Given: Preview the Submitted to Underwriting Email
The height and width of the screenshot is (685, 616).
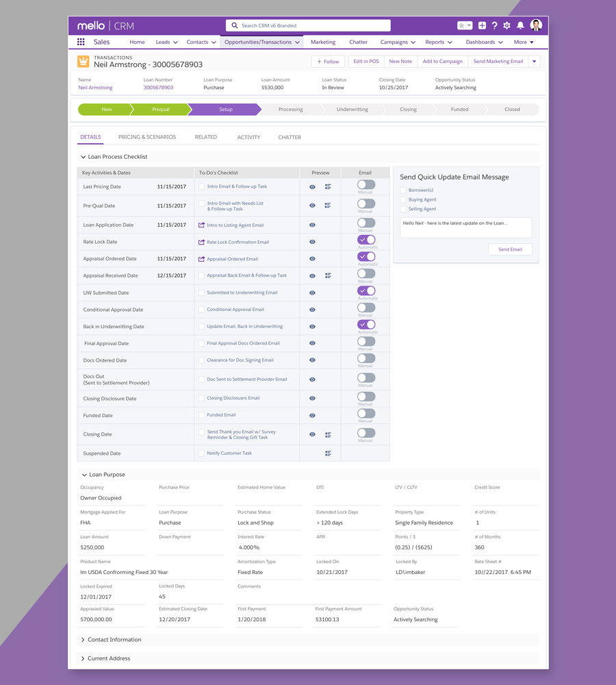Looking at the screenshot, I should point(312,292).
